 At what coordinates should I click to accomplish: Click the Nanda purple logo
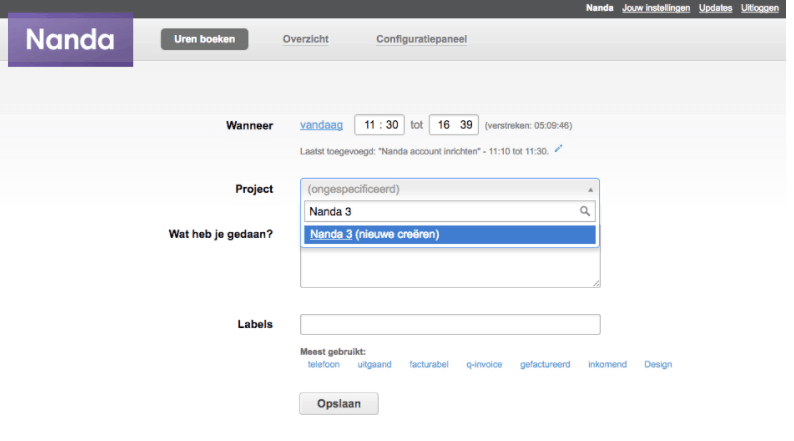[x=70, y=39]
